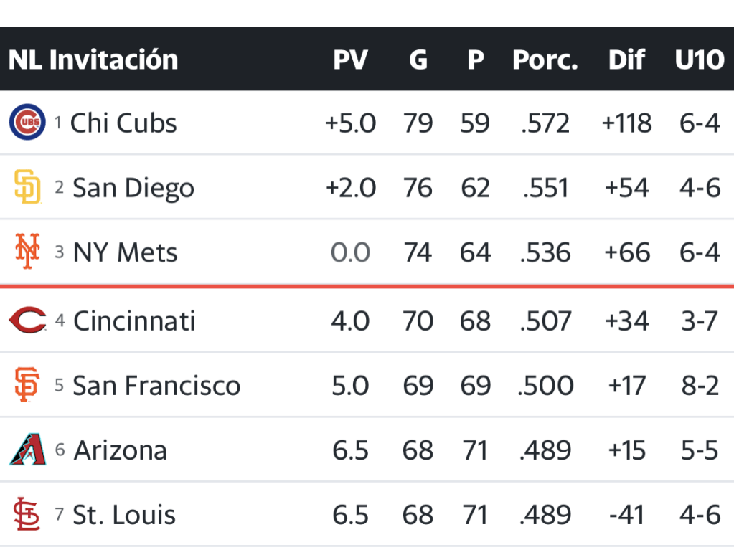Click the St. Louis Cardinals logo

(x=27, y=515)
